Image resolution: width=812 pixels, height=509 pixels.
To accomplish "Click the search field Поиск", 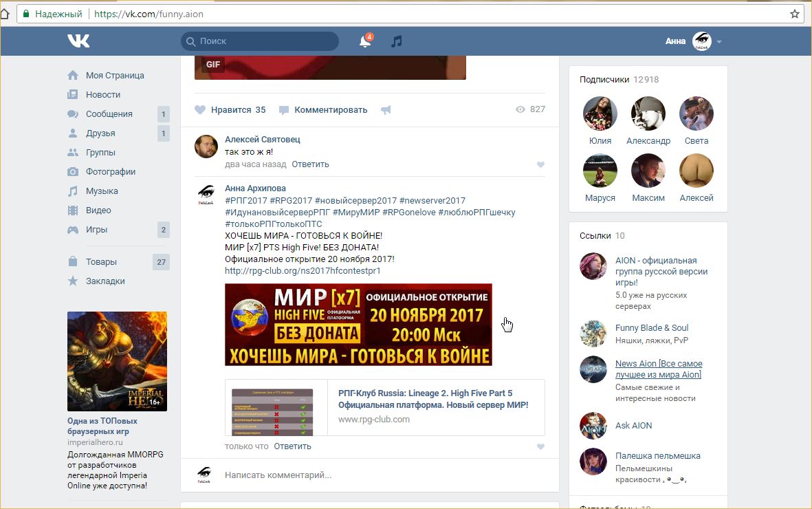I will click(260, 41).
